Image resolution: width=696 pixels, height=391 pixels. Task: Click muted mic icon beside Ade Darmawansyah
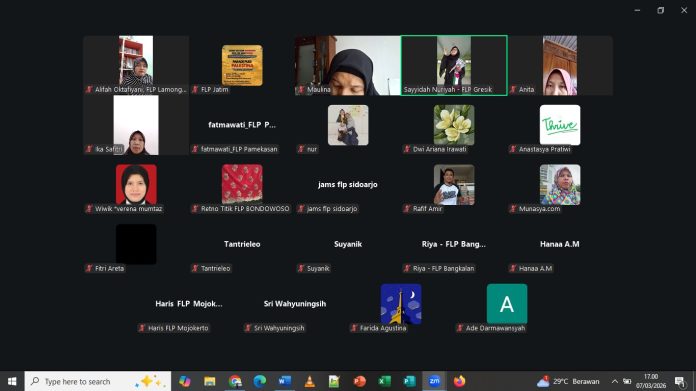460,328
